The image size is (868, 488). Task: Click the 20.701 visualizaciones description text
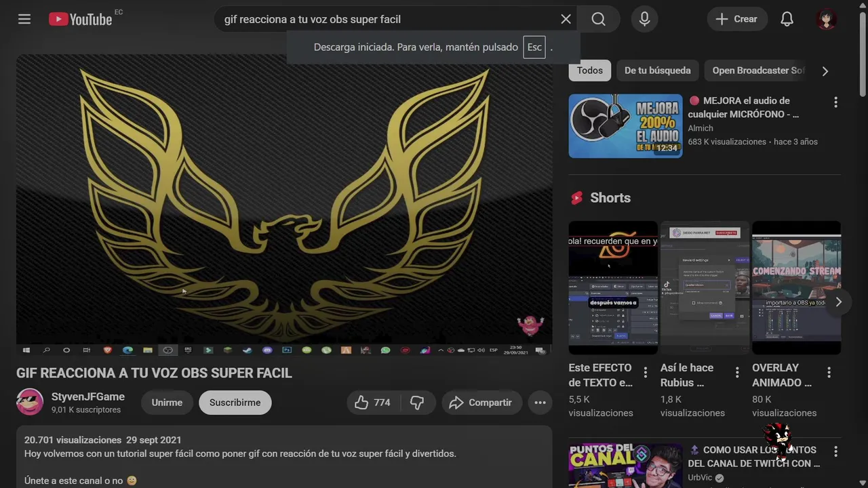coord(73,440)
